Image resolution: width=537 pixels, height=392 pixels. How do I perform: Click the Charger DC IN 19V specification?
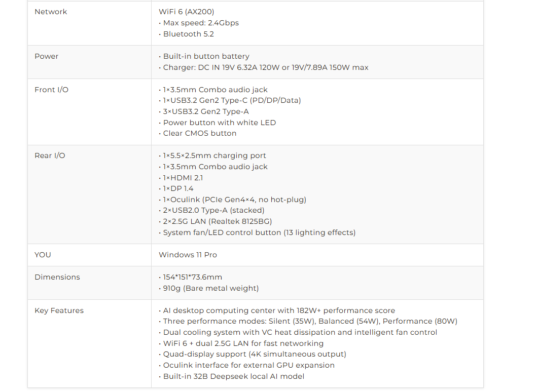pos(264,67)
